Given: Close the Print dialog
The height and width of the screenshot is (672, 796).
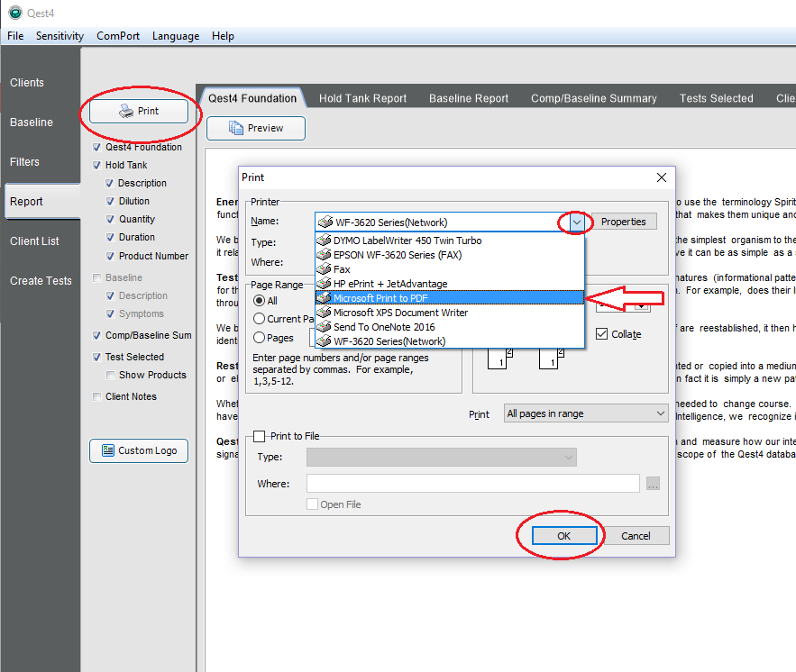Looking at the screenshot, I should 662,177.
